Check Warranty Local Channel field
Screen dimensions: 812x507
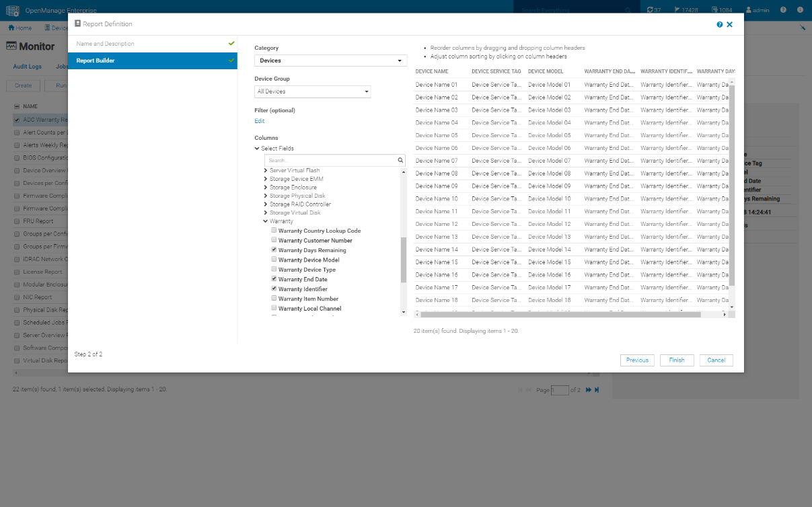[274, 308]
